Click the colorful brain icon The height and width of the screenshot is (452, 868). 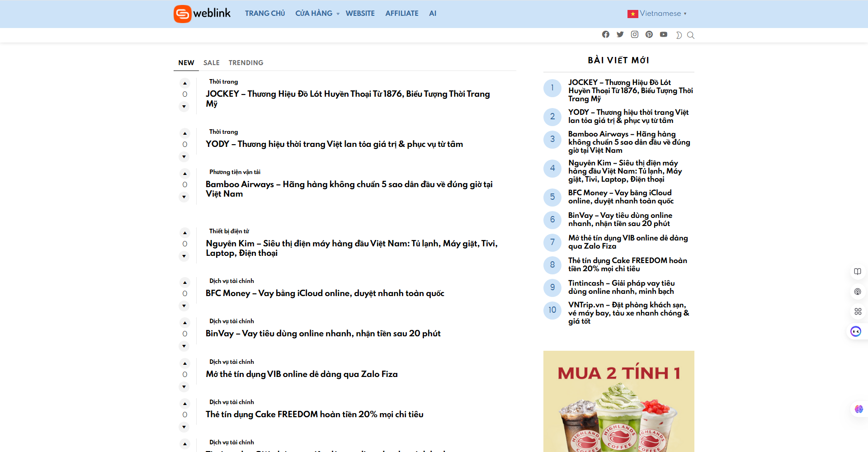859,409
